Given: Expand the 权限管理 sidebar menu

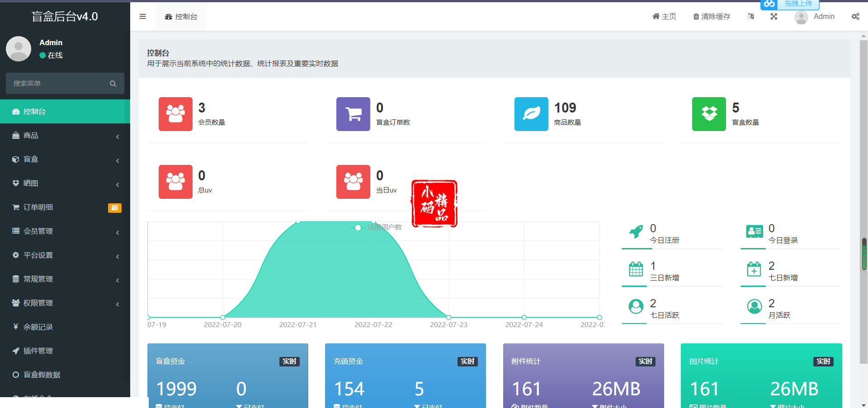Looking at the screenshot, I should (65, 303).
